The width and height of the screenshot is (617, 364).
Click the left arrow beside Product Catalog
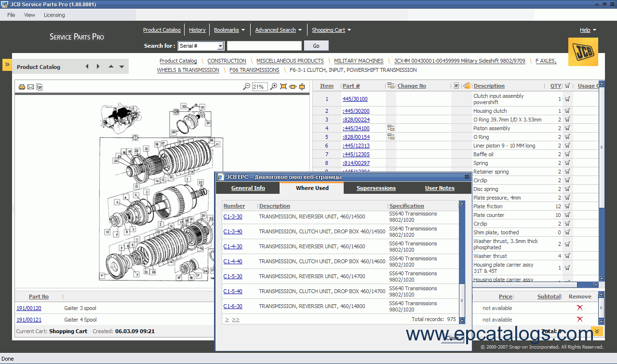[87, 67]
